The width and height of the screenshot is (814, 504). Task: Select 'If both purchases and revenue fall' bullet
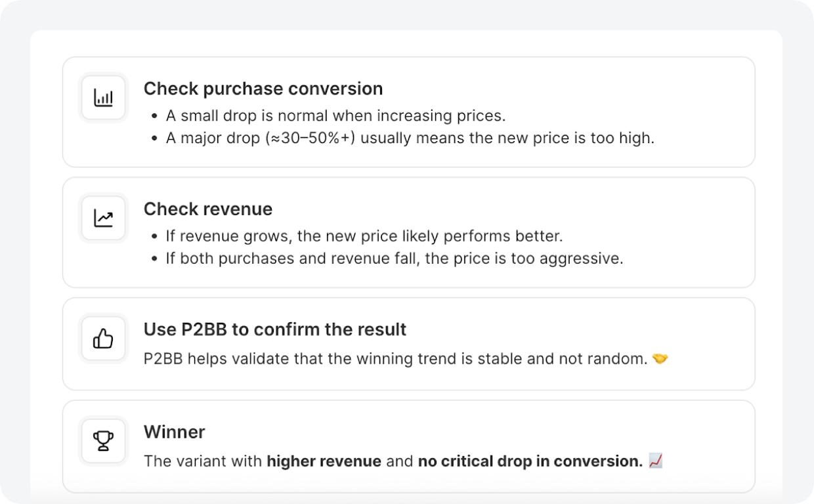point(394,259)
